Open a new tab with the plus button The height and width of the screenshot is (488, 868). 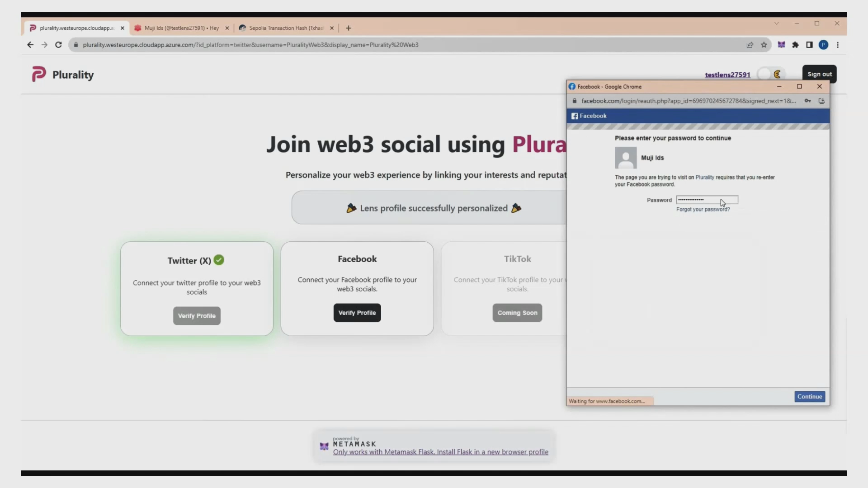(348, 28)
